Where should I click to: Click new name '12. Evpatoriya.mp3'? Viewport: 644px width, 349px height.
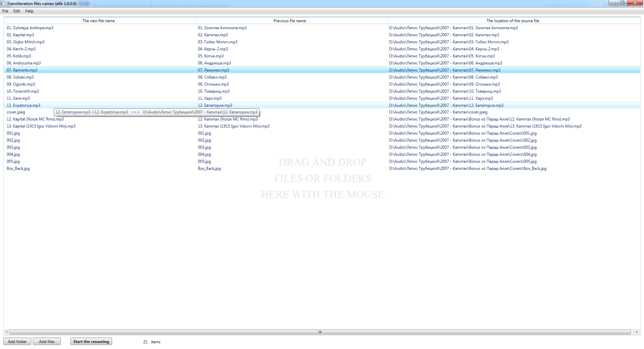(x=23, y=105)
